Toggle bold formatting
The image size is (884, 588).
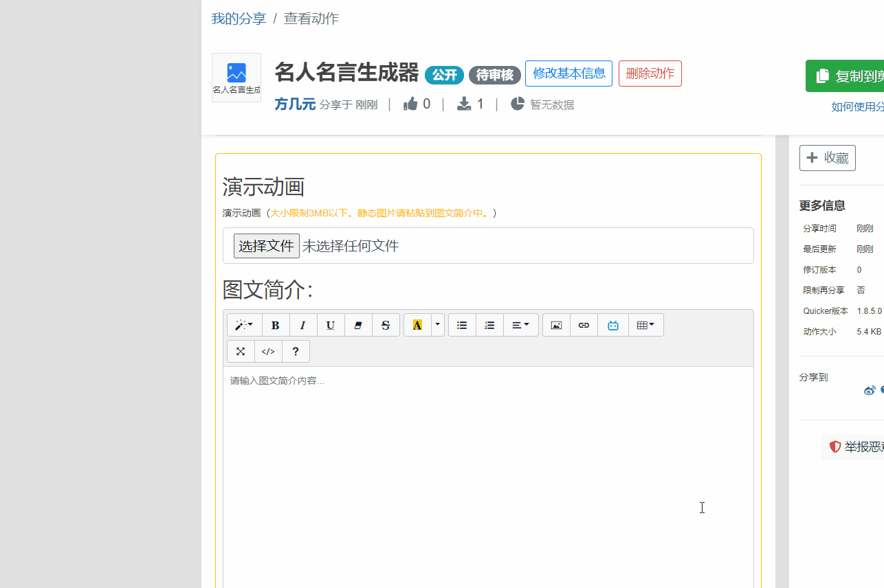tap(276, 325)
